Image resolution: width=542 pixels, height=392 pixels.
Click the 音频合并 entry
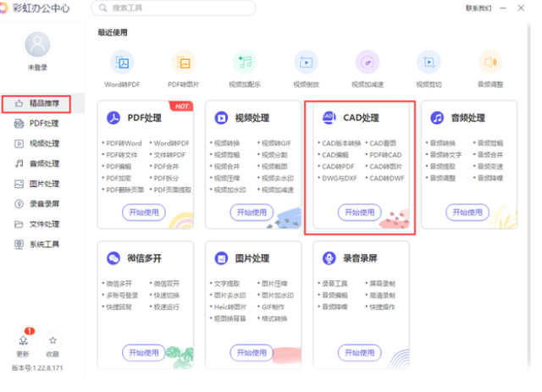490,155
